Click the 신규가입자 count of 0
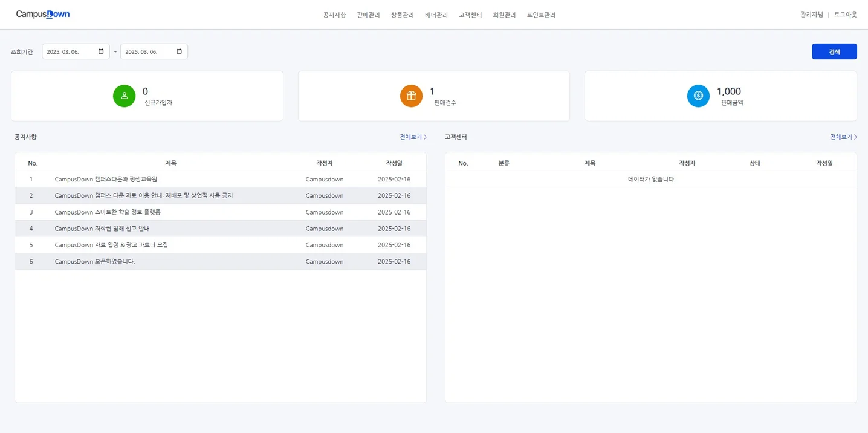The height and width of the screenshot is (433, 868). pos(145,91)
